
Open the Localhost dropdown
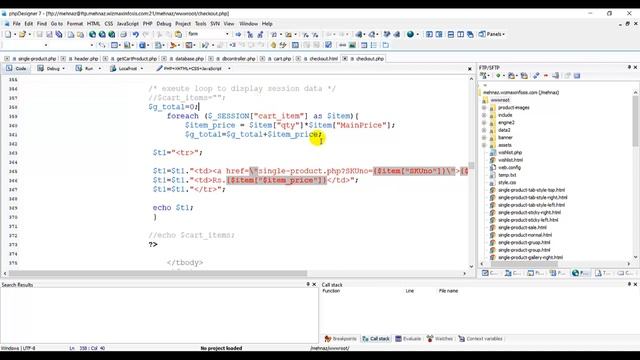pos(142,69)
